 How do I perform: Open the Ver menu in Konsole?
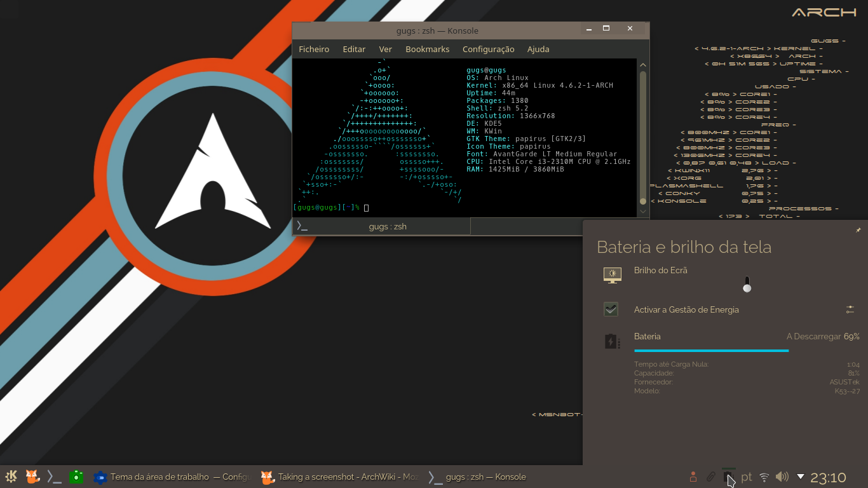(385, 49)
